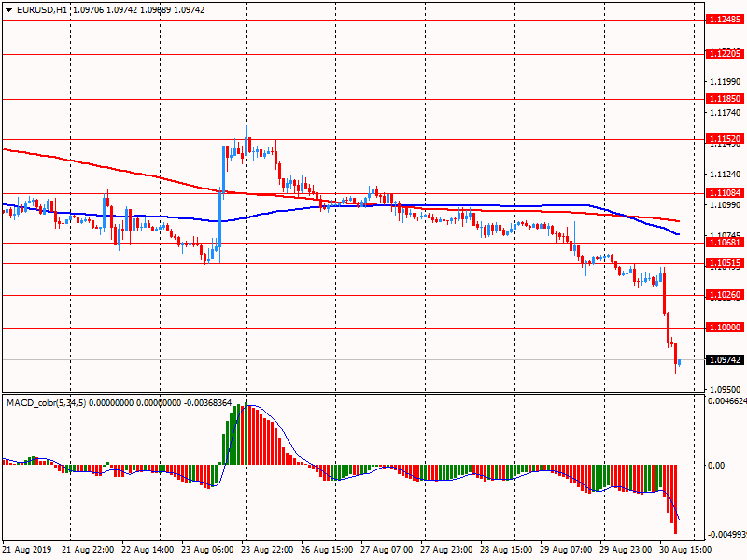Click the 28 Aug 15:00 time label
Viewport: 747px width, 560px height.
click(506, 550)
